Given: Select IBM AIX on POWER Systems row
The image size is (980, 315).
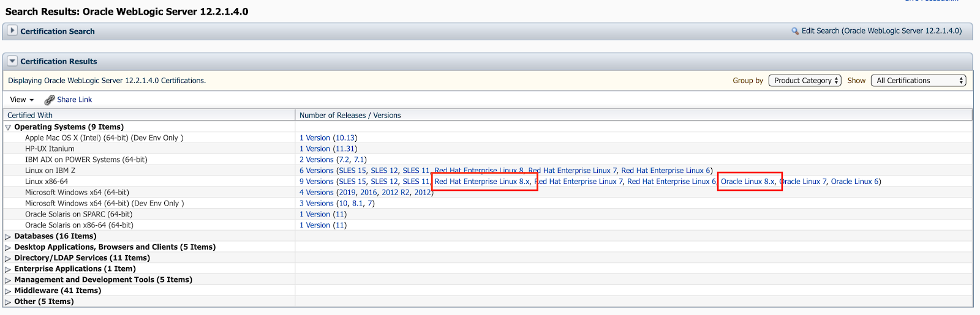Looking at the screenshot, I should (86, 160).
